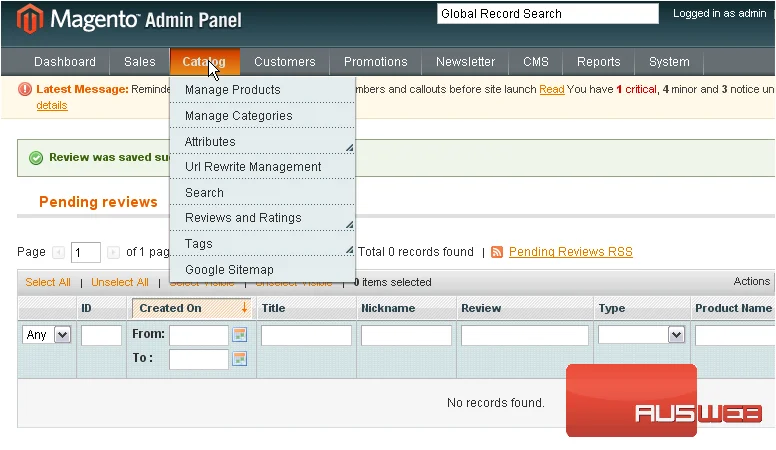
Task: Go to the previous page arrow
Action: pyautogui.click(x=59, y=252)
